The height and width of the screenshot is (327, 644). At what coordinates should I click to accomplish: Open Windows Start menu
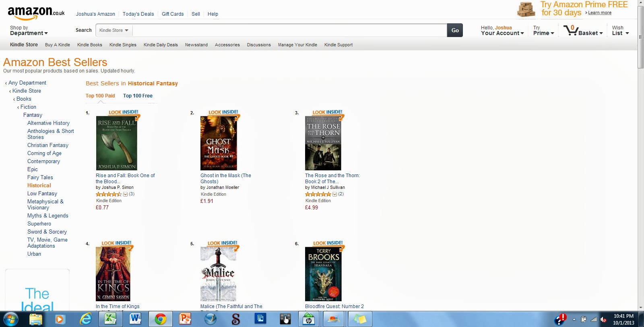coord(10,319)
